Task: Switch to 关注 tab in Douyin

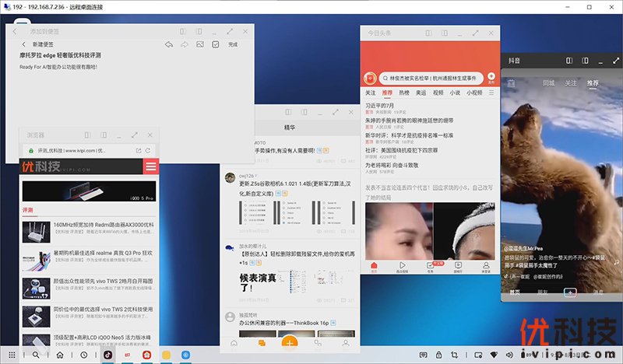Action: [571, 83]
